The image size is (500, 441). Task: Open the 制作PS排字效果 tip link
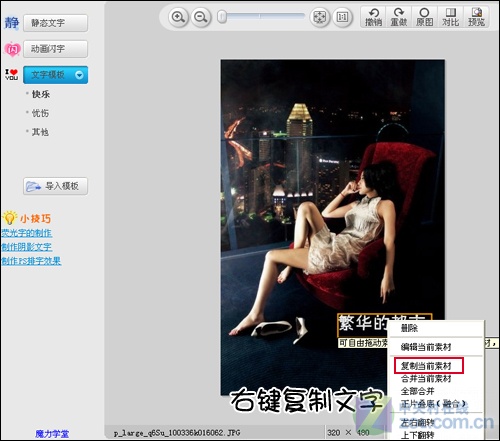tap(31, 261)
